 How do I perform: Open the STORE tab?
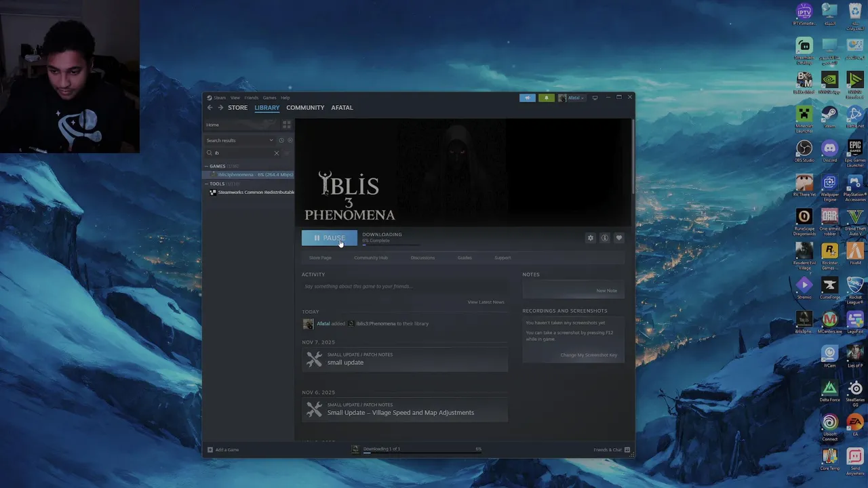point(237,108)
